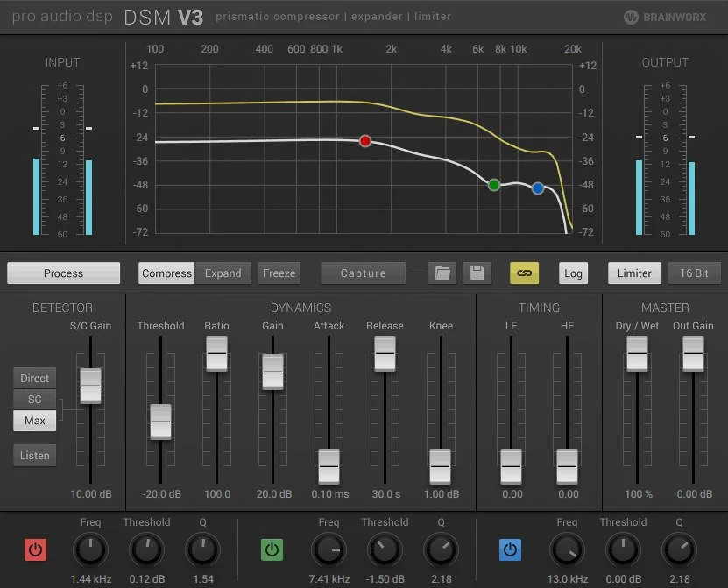Click the 0.00 dB out gain value
The image size is (728, 588).
click(695, 494)
